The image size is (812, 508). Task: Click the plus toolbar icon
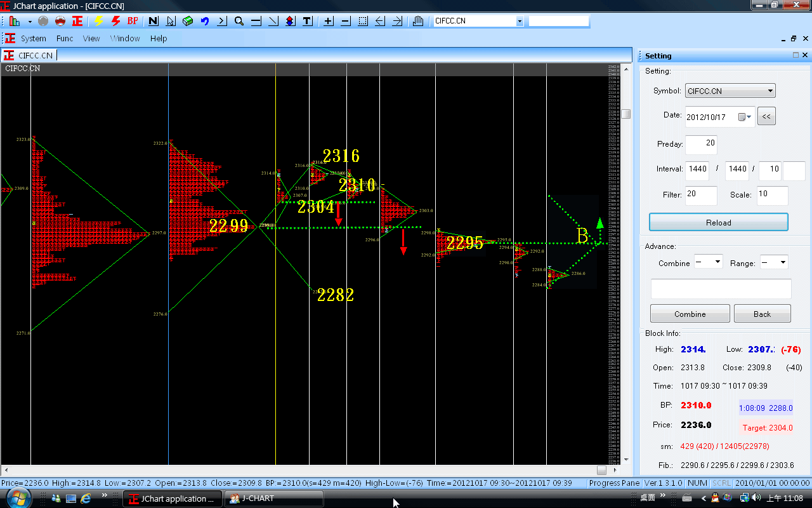329,21
